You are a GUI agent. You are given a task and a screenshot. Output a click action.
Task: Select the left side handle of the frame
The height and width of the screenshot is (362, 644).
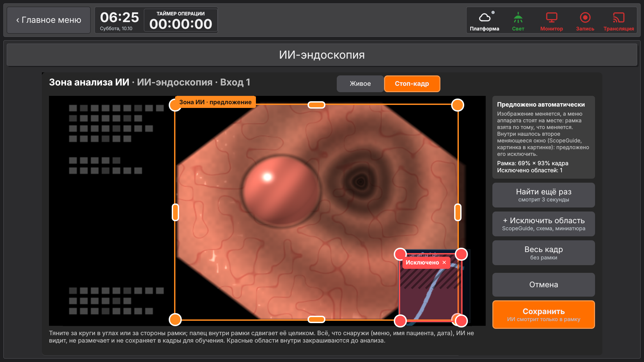point(175,212)
